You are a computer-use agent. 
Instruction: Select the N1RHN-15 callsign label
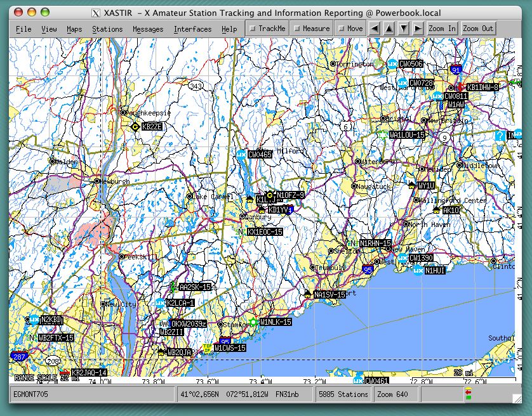375,244
